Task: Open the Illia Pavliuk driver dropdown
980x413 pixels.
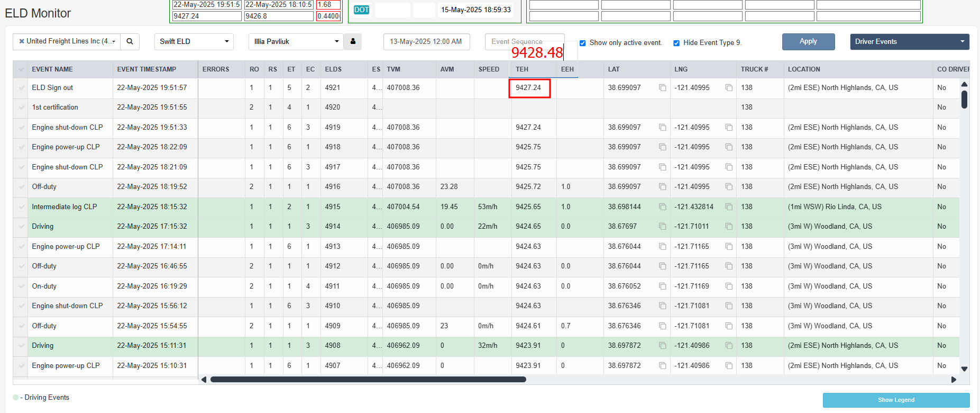Action: 296,41
